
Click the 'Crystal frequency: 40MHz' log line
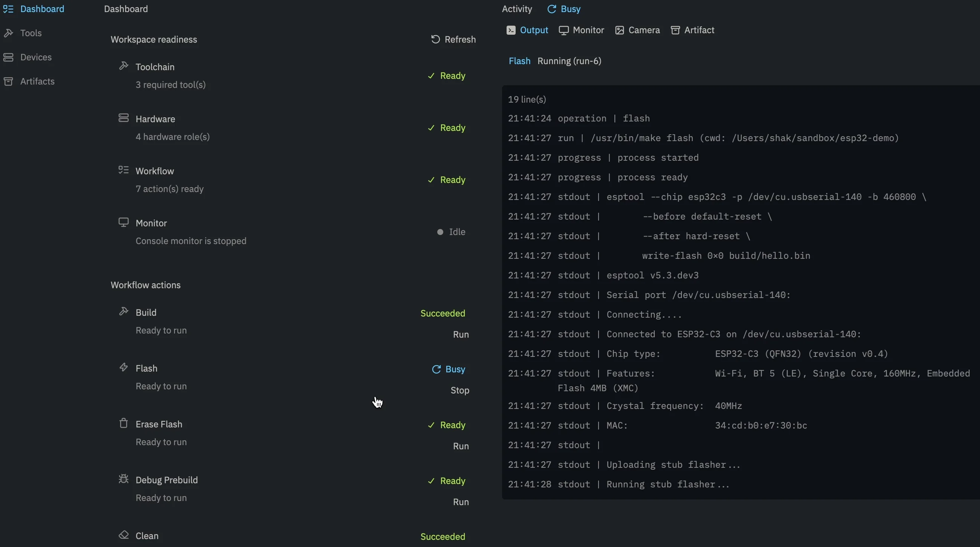(x=625, y=406)
